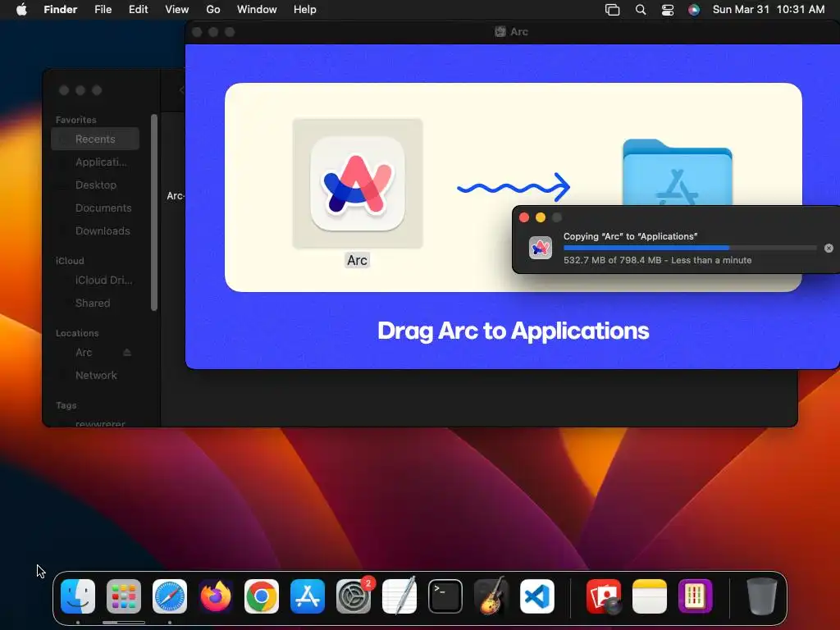Viewport: 840px width, 630px height.
Task: Open Control Center
Action: click(668, 10)
